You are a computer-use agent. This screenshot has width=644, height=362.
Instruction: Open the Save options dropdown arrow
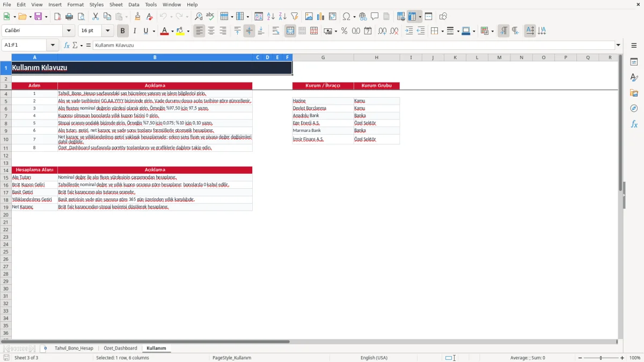point(46,17)
